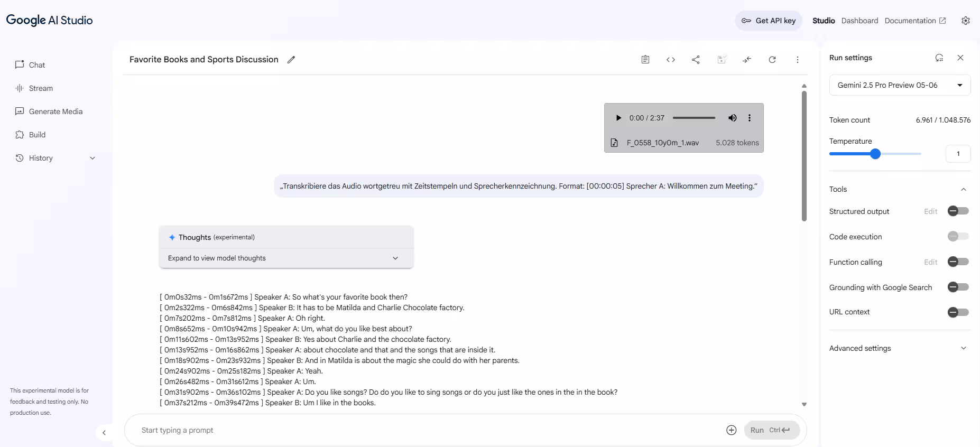Click the Google AI Studio logo
This screenshot has height=447, width=980.
coord(49,20)
